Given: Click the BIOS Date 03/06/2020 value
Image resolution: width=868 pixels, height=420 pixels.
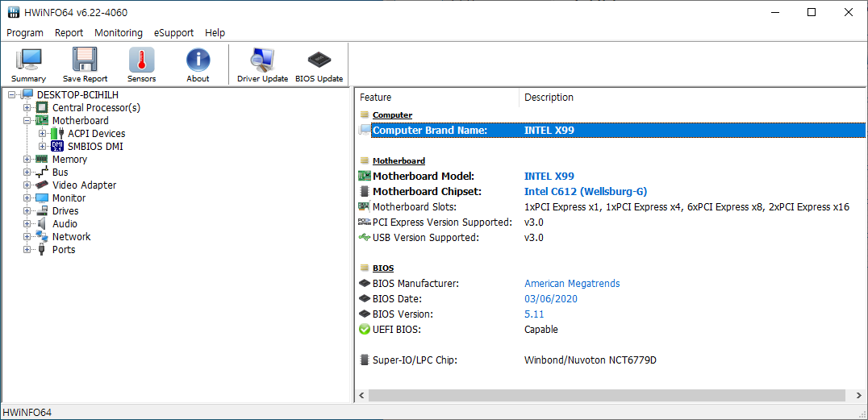Looking at the screenshot, I should 551,299.
